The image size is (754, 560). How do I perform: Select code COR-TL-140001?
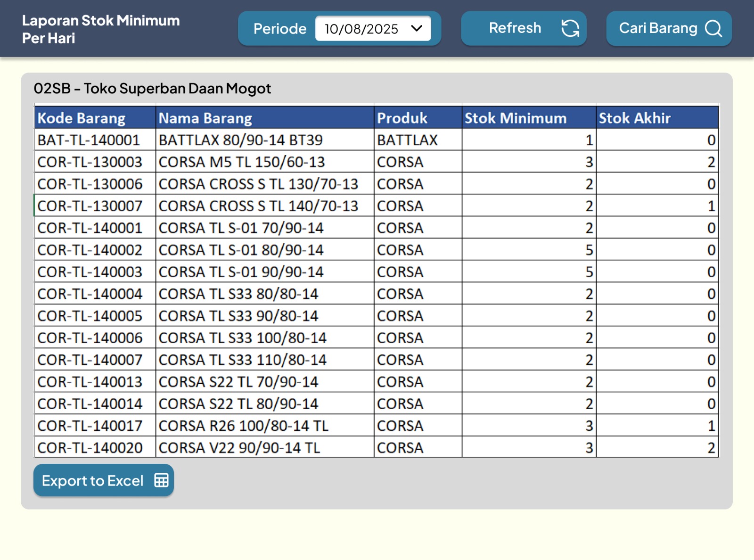click(95, 228)
